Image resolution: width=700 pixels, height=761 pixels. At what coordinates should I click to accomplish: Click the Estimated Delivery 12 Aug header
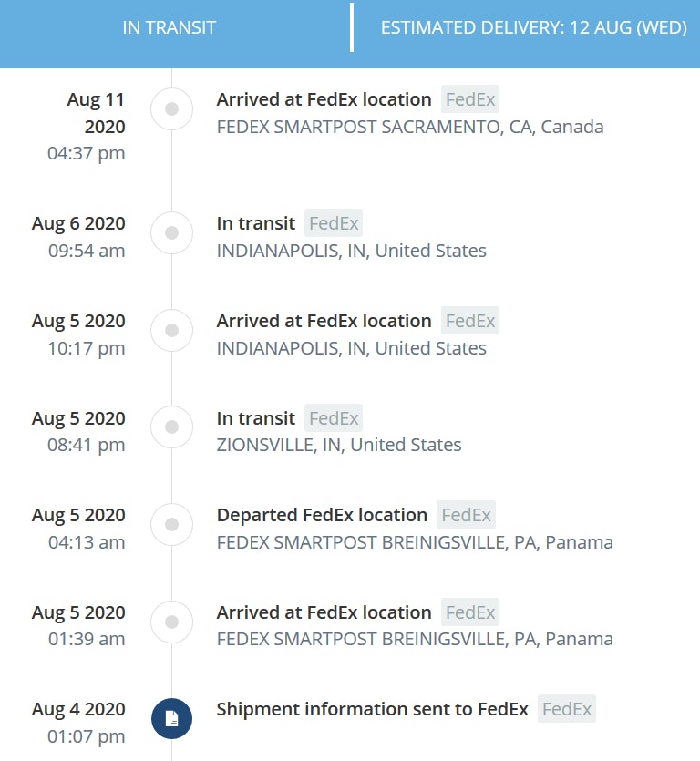pyautogui.click(x=533, y=27)
